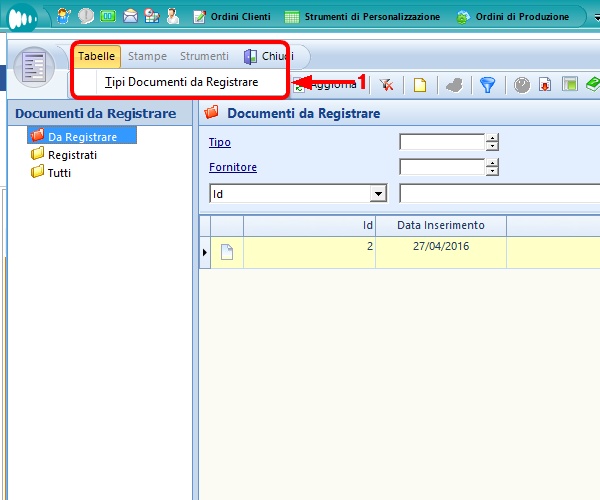
Task: Create new document with blank page icon
Action: coord(420,85)
